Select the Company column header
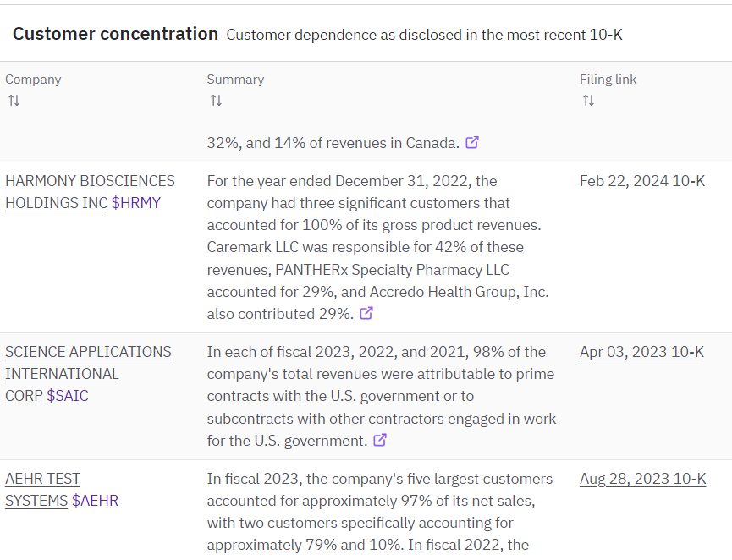Viewport: 732px width, 560px height. pyautogui.click(x=33, y=79)
